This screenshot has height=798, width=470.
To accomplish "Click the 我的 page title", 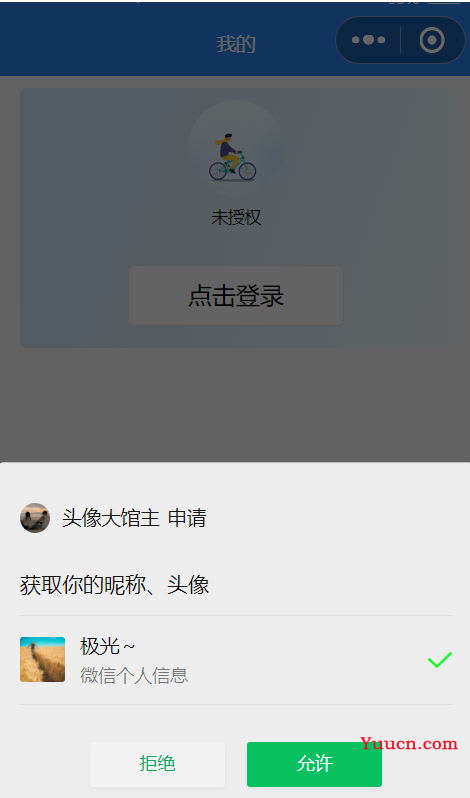I will (x=236, y=44).
